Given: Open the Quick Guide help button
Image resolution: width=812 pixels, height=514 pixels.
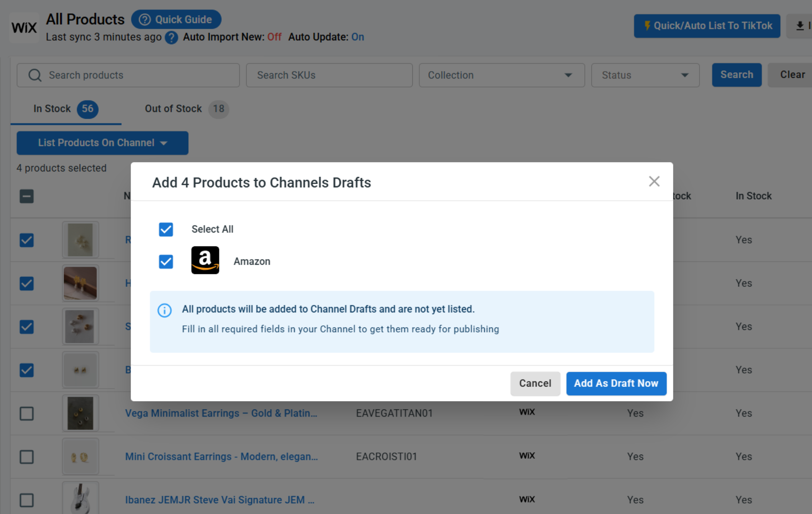Looking at the screenshot, I should (176, 20).
